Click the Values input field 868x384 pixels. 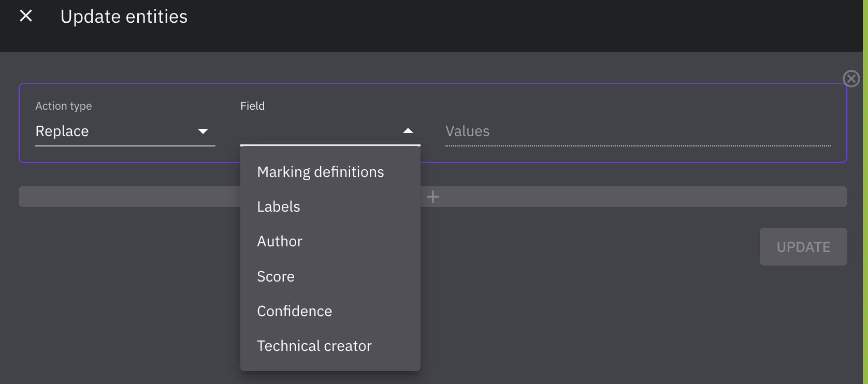637,131
